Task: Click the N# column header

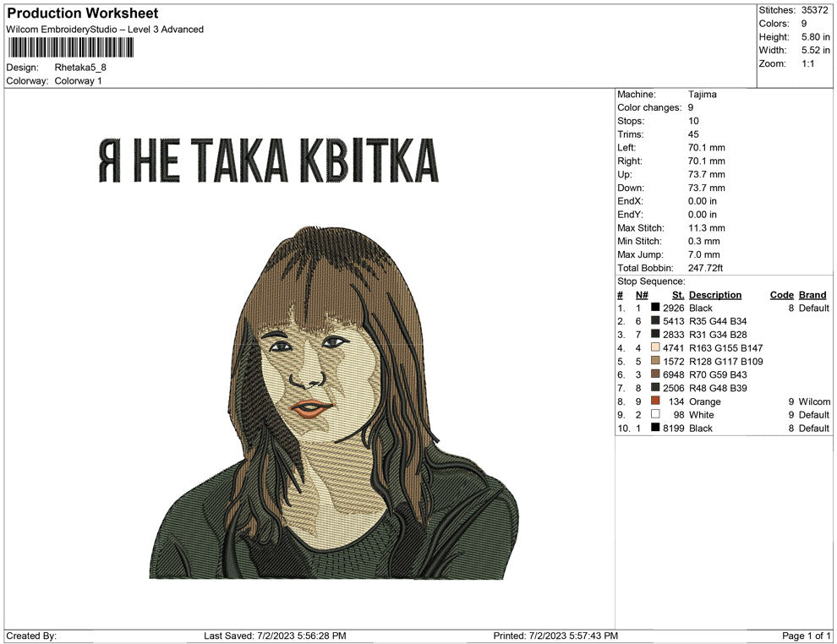Action: click(642, 295)
